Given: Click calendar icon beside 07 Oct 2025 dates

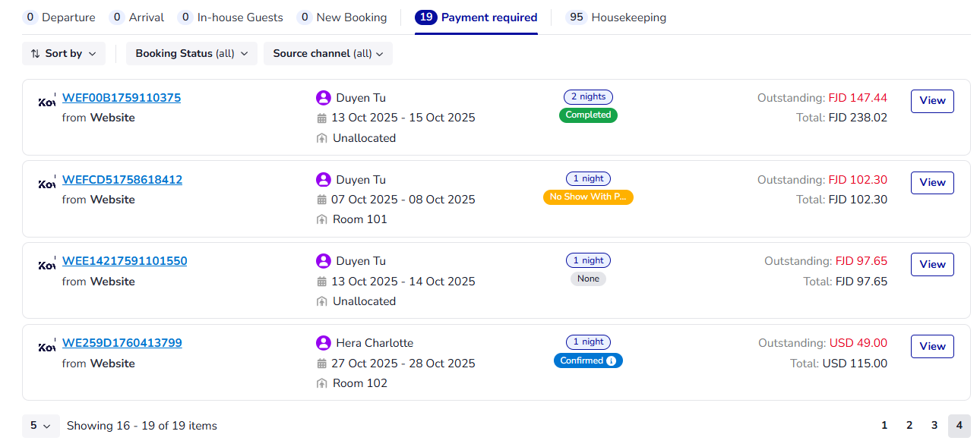Looking at the screenshot, I should pos(322,200).
